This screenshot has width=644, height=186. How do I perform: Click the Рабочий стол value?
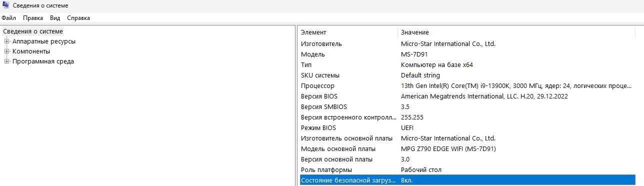pos(421,169)
